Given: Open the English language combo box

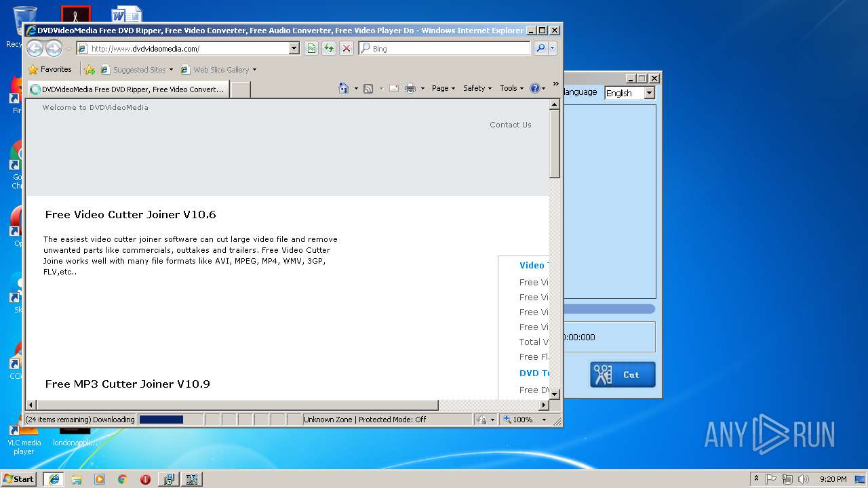Looking at the screenshot, I should tap(629, 93).
